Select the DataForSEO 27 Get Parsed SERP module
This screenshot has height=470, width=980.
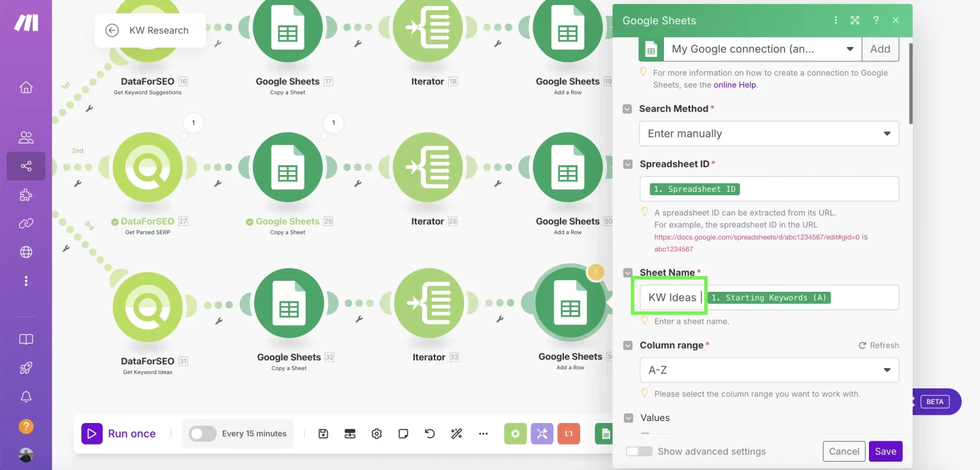[x=147, y=167]
